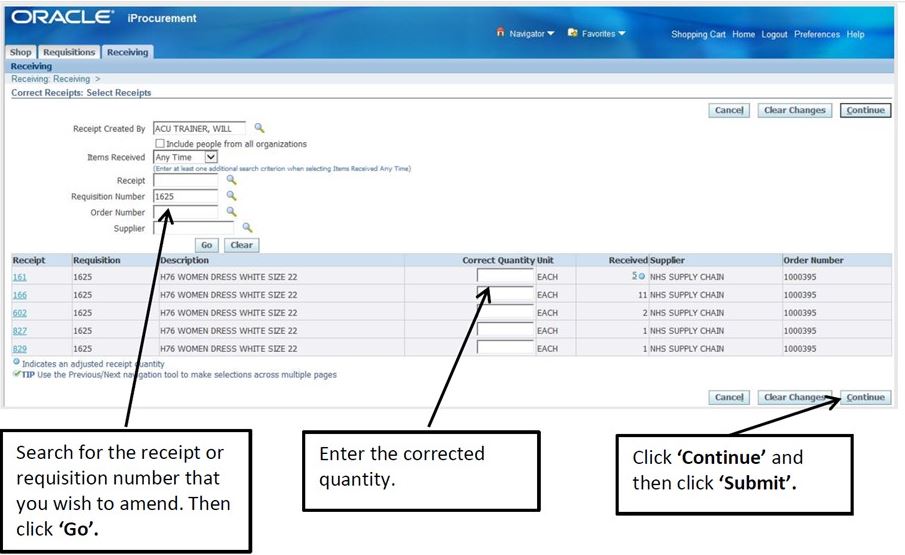The height and width of the screenshot is (555, 905).
Task: Open the Order Number lookup magnifier
Action: 231,212
